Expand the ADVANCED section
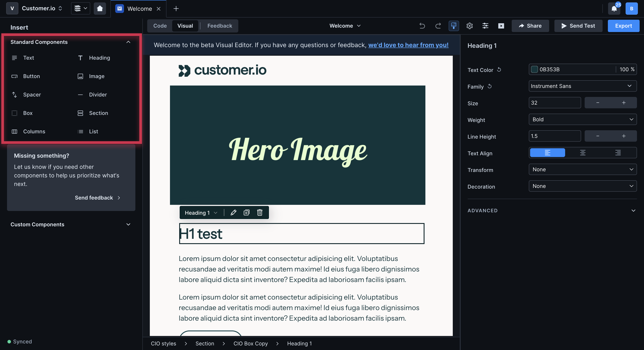This screenshot has width=644, height=350. point(633,211)
